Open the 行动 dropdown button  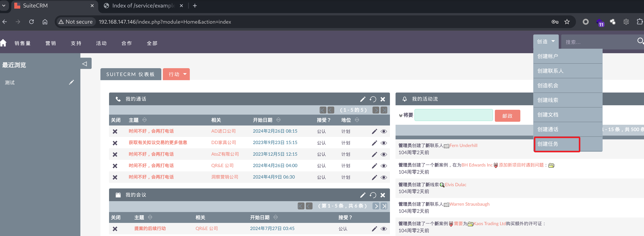176,74
